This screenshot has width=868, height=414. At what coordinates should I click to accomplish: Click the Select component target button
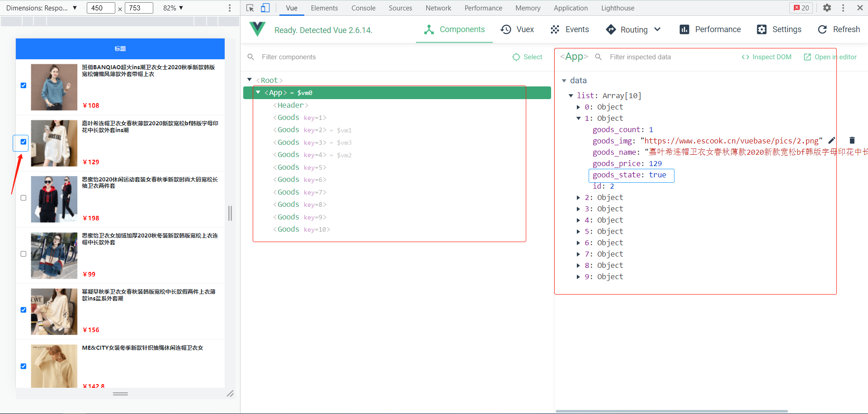tap(527, 57)
